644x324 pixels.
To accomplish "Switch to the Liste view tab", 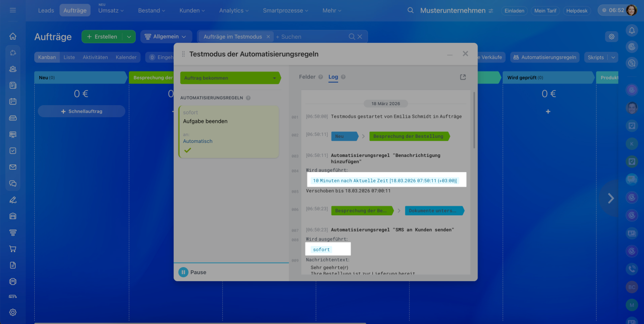I will (x=69, y=57).
